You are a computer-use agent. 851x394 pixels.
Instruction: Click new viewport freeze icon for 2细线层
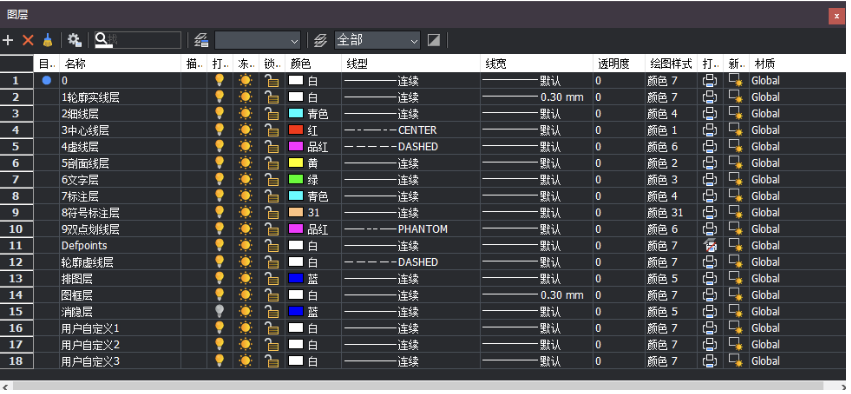coord(736,114)
